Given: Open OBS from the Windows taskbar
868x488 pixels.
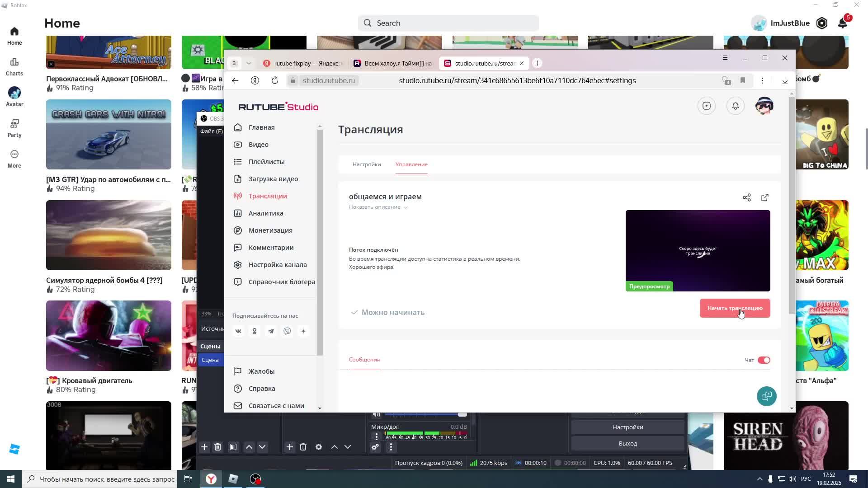Looking at the screenshot, I should coord(255,479).
